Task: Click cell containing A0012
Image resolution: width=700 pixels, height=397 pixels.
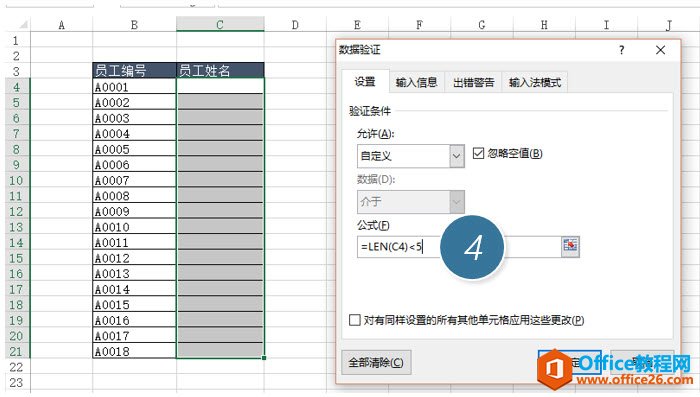Action: (134, 258)
